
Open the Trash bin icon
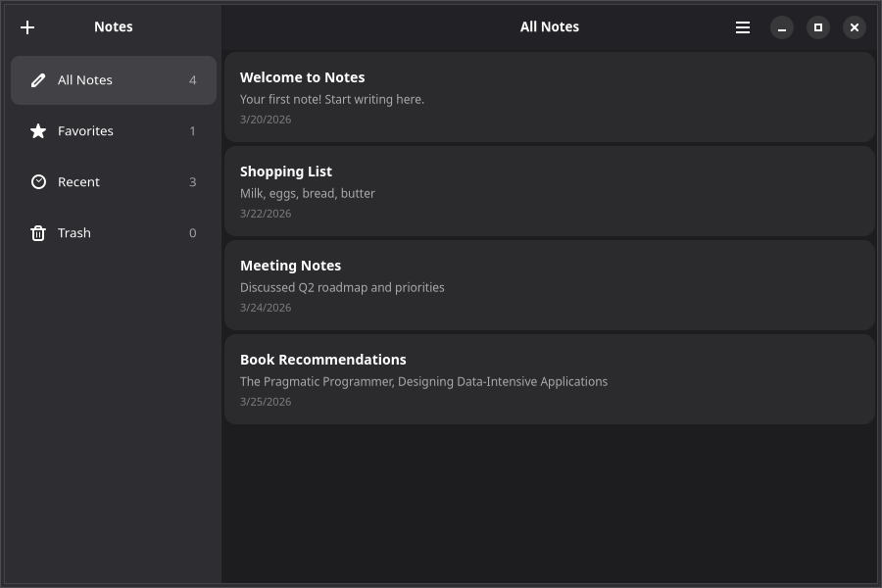coord(38,233)
